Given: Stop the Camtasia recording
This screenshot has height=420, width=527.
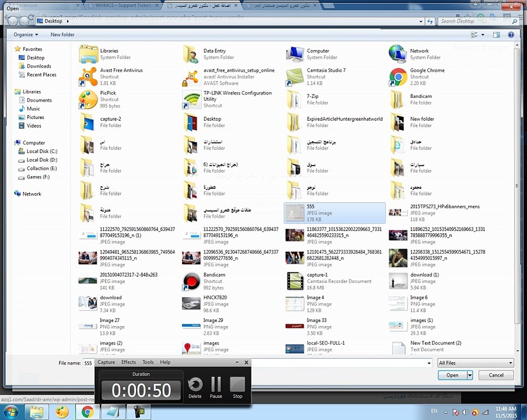Looking at the screenshot, I should point(238,387).
